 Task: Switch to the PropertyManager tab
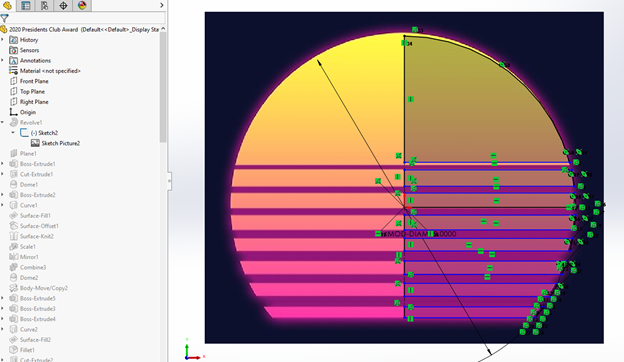coord(26,5)
